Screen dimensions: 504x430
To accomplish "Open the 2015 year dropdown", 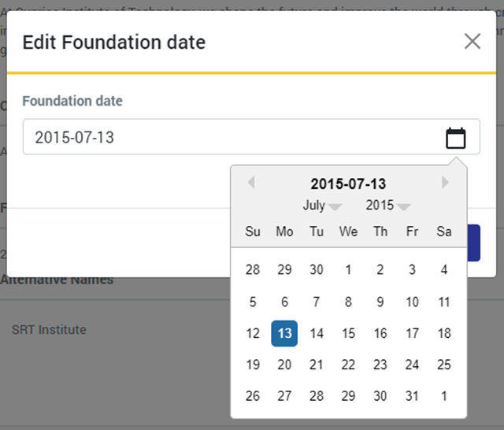I will click(387, 206).
